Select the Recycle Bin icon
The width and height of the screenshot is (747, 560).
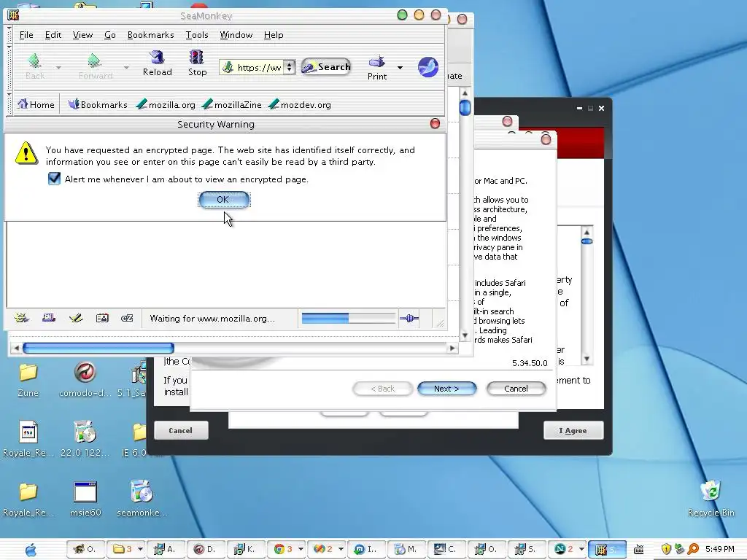[x=711, y=498]
